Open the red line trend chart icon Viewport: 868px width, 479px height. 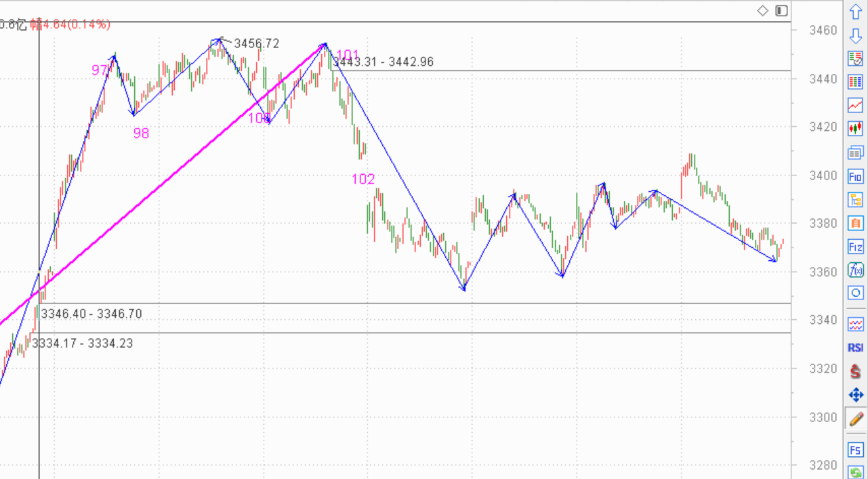click(855, 105)
